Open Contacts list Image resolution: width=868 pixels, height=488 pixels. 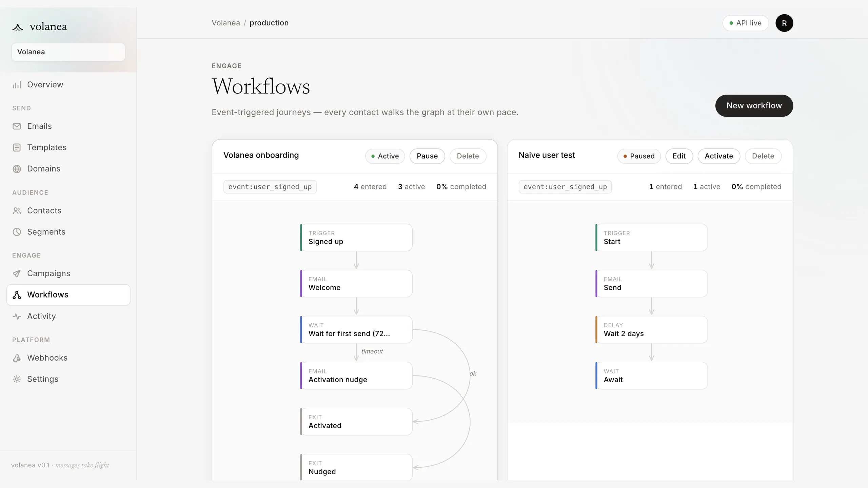(x=68, y=211)
